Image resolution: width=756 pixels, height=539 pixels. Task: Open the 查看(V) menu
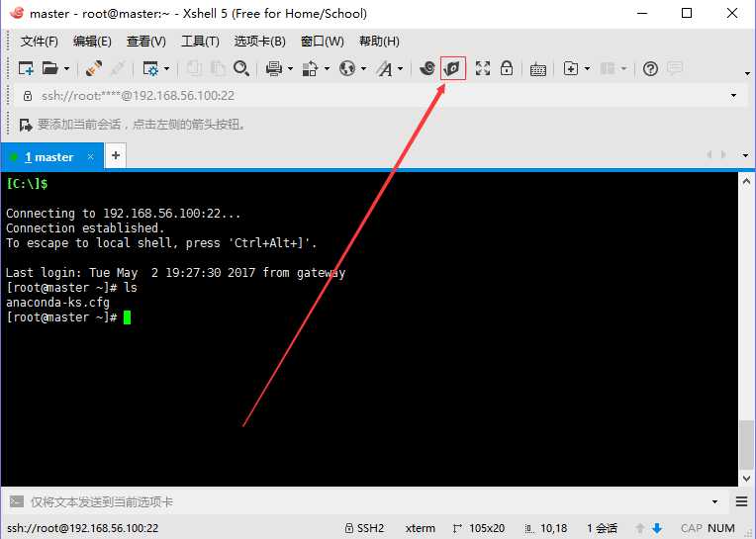click(x=146, y=42)
